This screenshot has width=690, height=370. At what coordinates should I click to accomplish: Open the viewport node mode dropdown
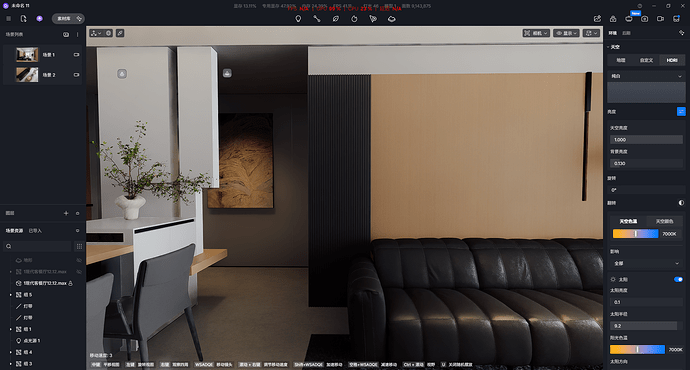tap(96, 33)
